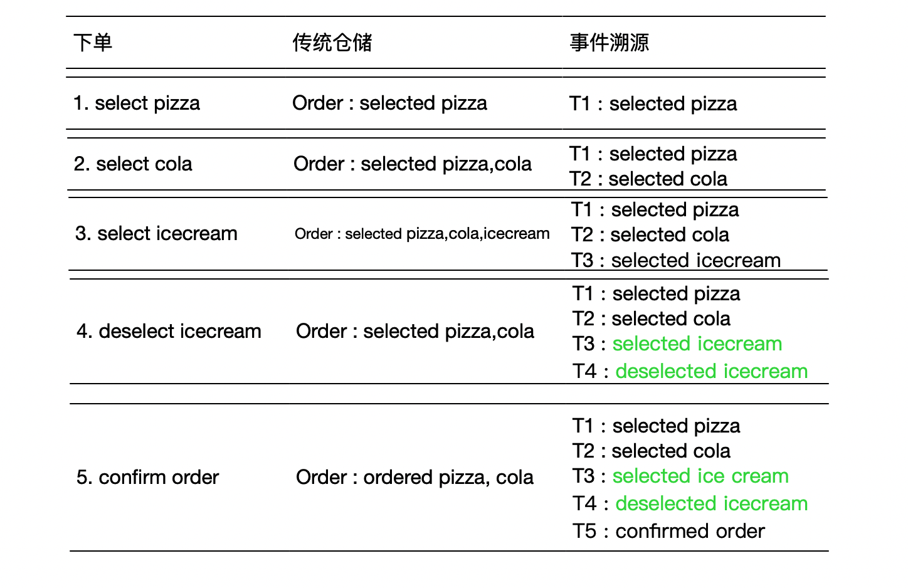Select the '2. select cola' step cell

(x=133, y=164)
